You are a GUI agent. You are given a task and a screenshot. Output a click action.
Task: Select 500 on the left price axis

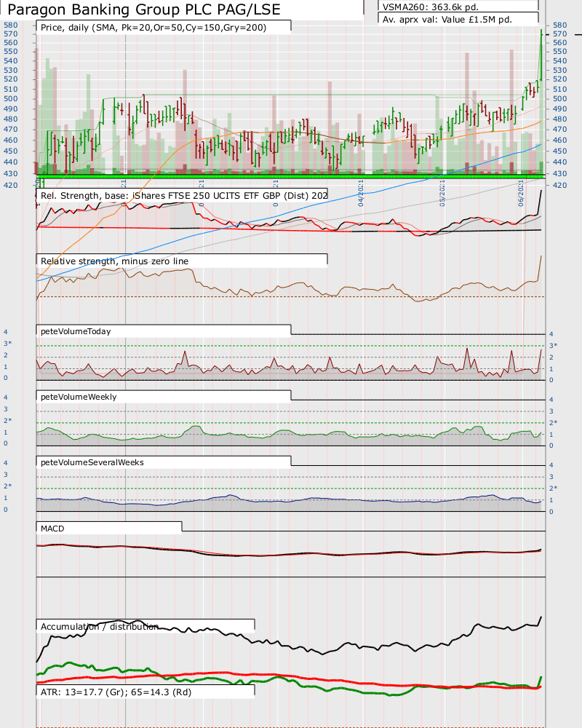(11, 98)
